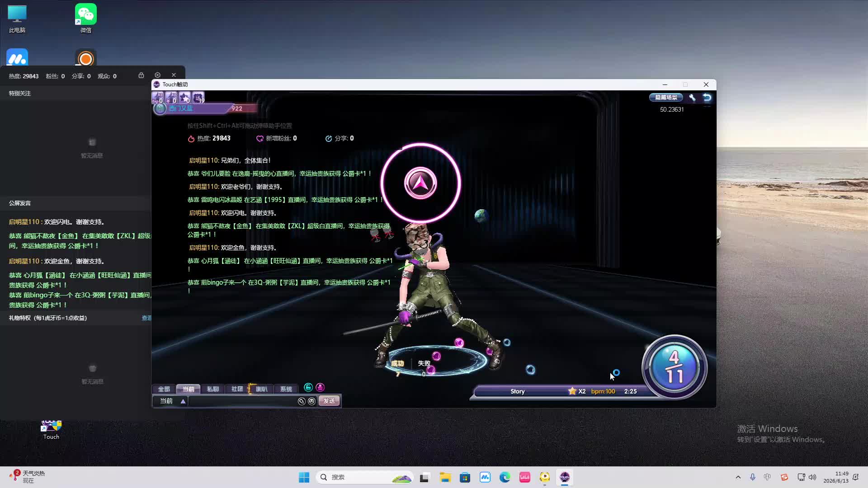Screen dimensions: 868x488
Task: Click the pink arrow note in big circle
Action: [x=420, y=183]
